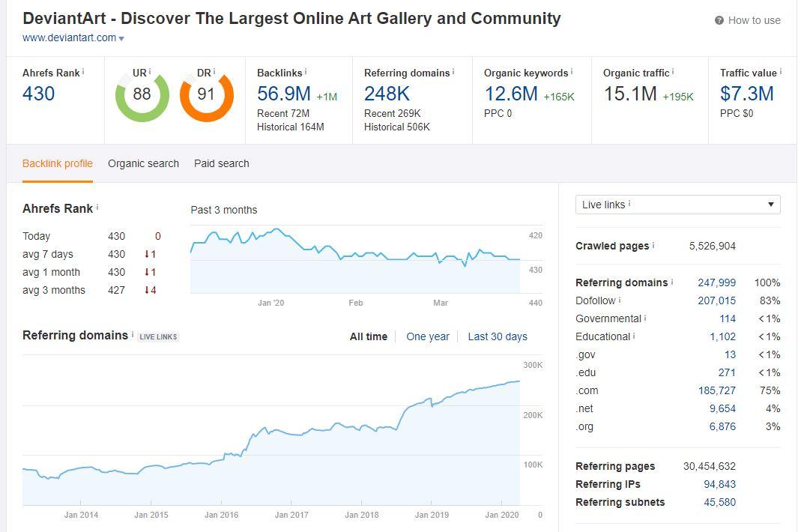Click the DR 91 orange gauge
Screen dimensions: 807x532
(x=206, y=95)
